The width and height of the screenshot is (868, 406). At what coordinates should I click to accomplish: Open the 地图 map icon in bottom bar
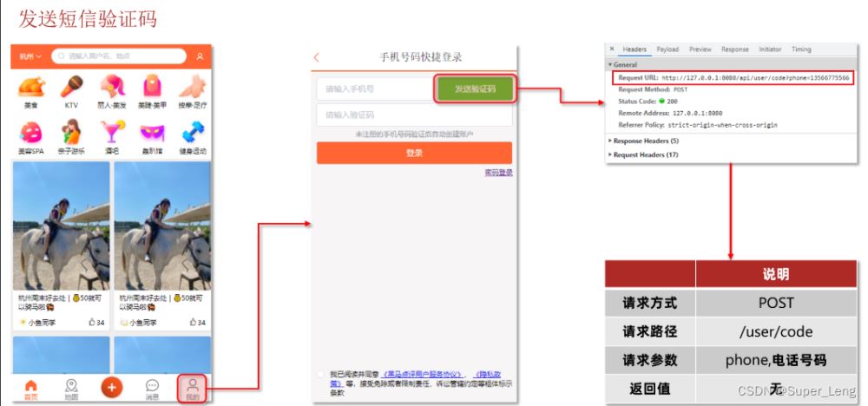pyautogui.click(x=71, y=390)
